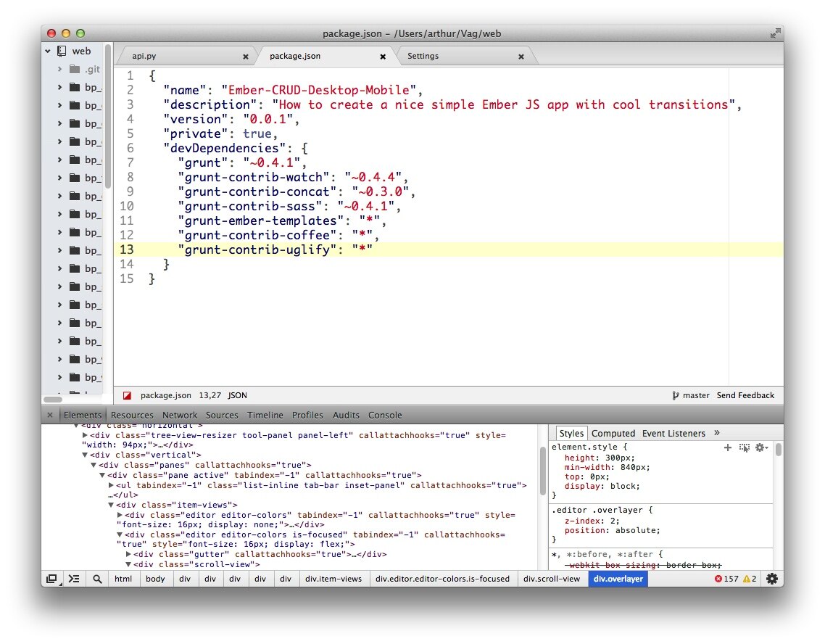Select div.scroll-view breadcrumb

click(552, 579)
